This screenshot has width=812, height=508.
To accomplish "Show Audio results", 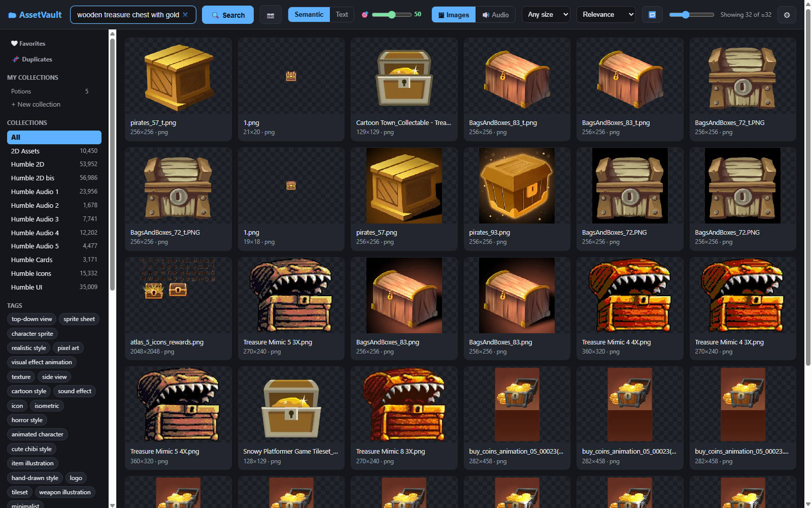I will point(495,15).
